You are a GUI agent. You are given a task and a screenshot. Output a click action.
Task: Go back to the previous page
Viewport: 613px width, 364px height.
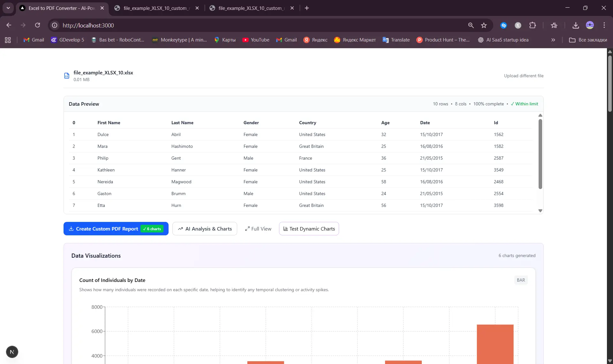pyautogui.click(x=9, y=25)
